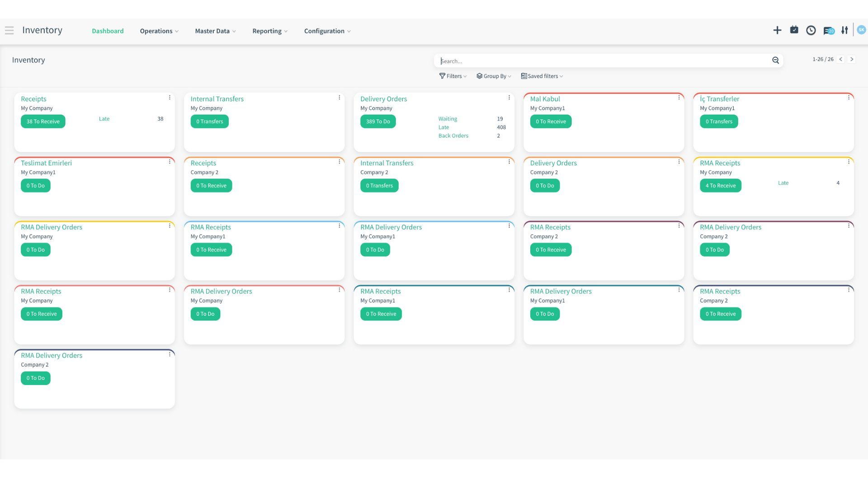Click inside the Search input field
The width and height of the screenshot is (868, 488).
tap(604, 61)
